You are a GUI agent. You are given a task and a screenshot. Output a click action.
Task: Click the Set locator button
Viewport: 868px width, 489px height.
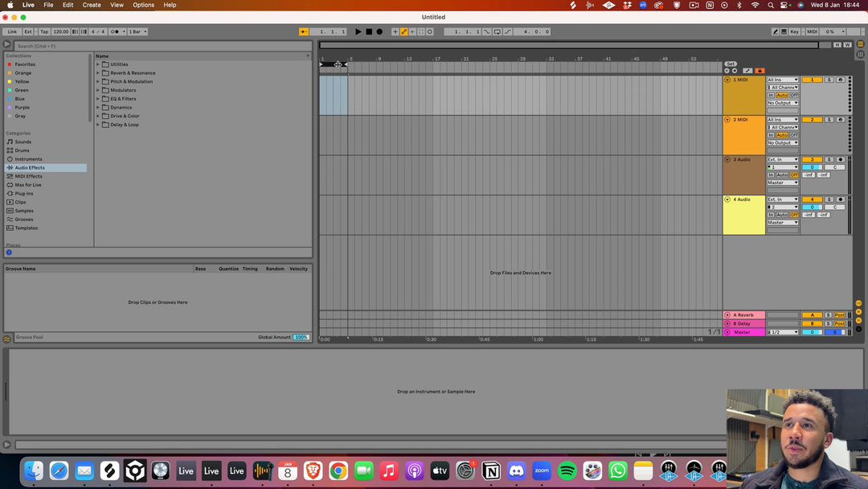(730, 64)
